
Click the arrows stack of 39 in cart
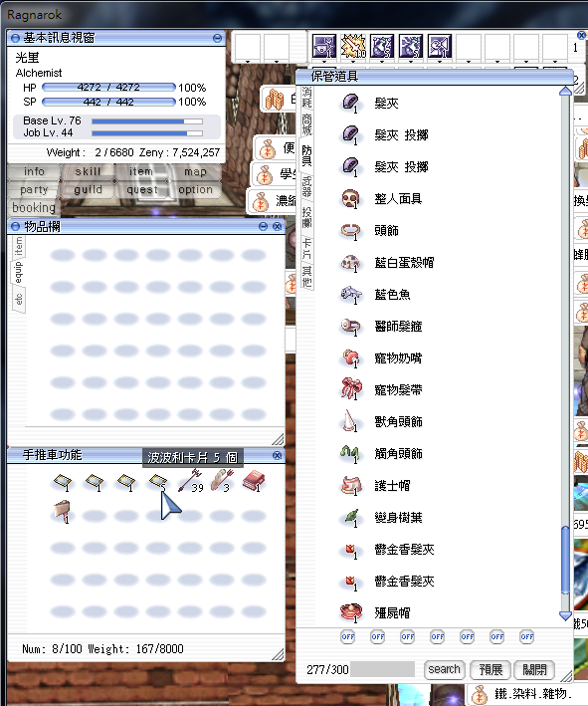[191, 480]
